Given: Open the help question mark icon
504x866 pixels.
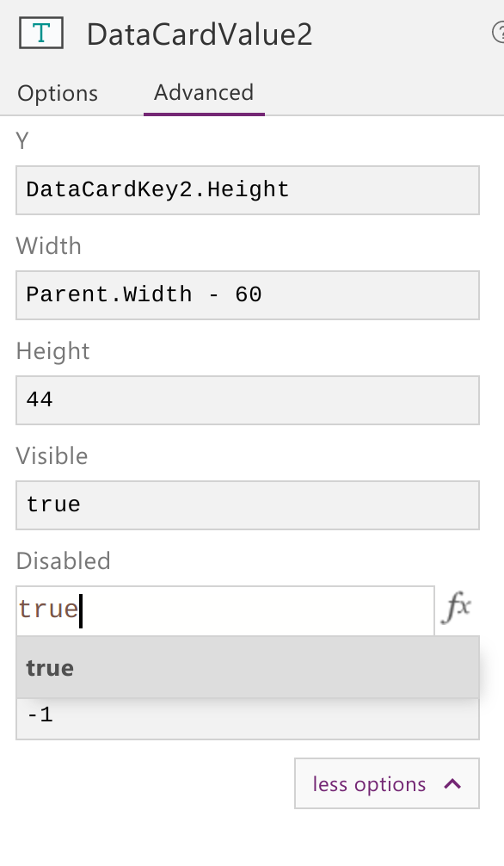Looking at the screenshot, I should [x=498, y=33].
